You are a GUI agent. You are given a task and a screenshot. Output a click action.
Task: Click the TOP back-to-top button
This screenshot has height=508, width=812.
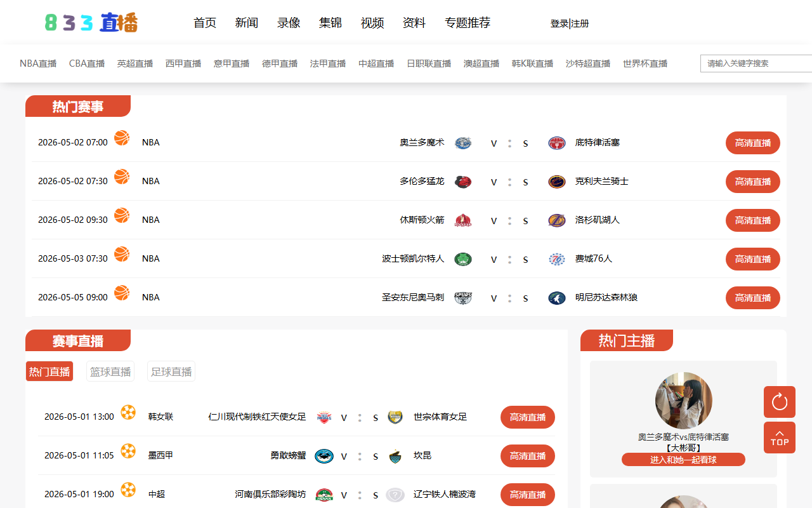(x=780, y=438)
